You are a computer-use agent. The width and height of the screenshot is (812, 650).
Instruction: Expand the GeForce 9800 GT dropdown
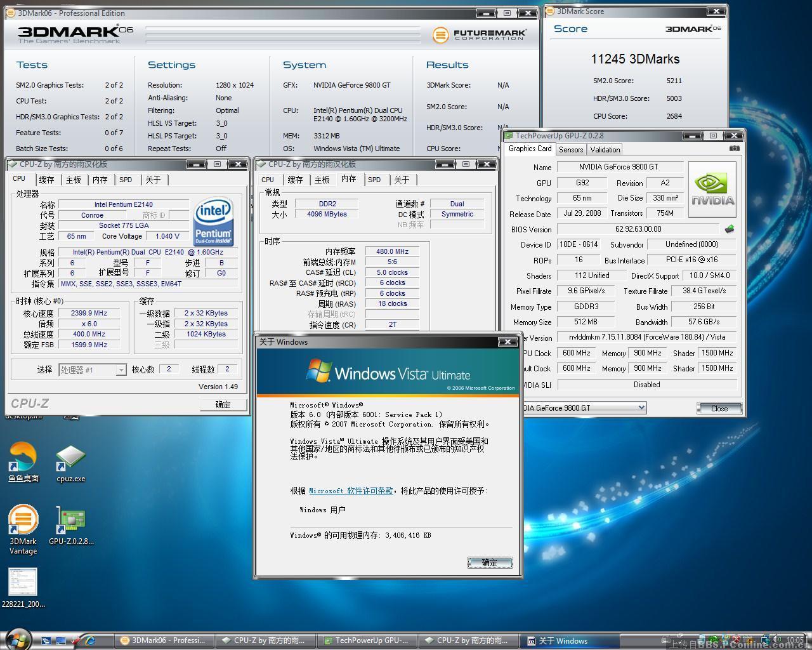click(x=641, y=408)
